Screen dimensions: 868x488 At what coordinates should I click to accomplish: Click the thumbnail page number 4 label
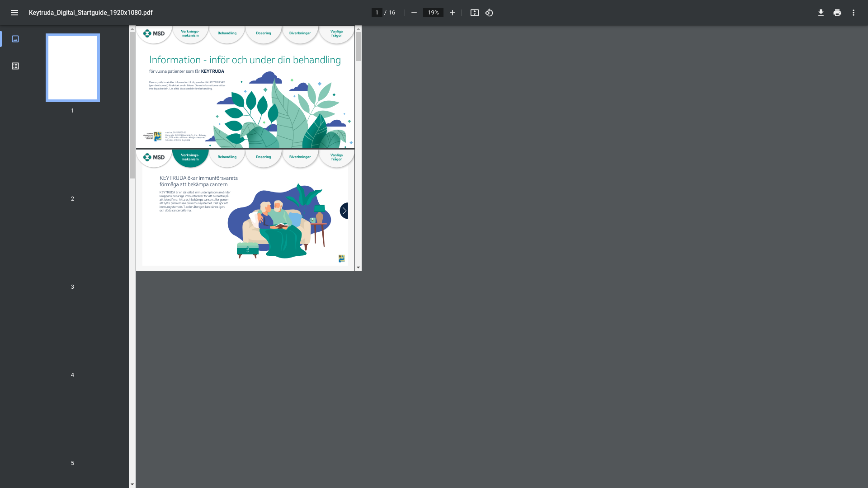point(72,375)
